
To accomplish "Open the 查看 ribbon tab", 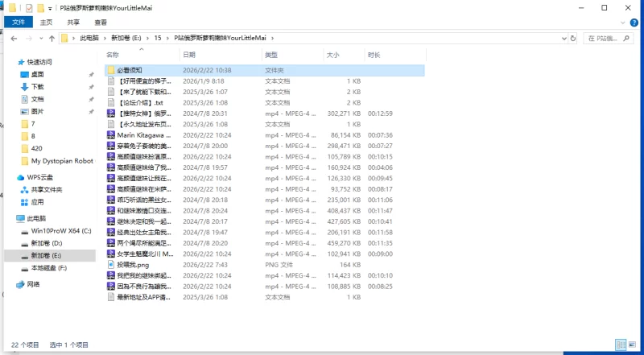I will coord(100,23).
